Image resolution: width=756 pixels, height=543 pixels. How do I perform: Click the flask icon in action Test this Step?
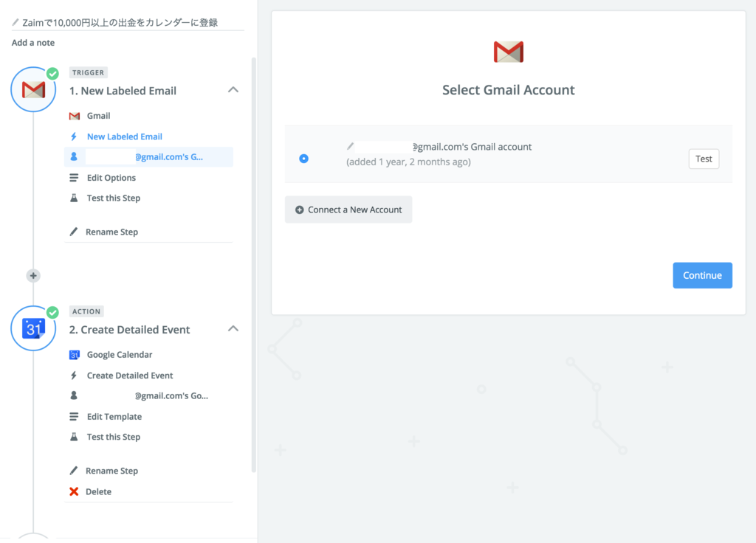(x=74, y=437)
